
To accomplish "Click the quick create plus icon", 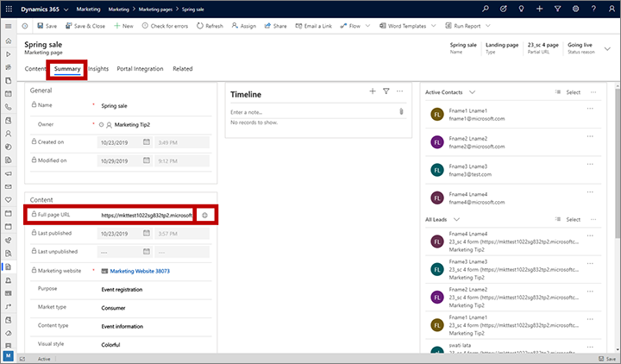I will click(x=539, y=9).
